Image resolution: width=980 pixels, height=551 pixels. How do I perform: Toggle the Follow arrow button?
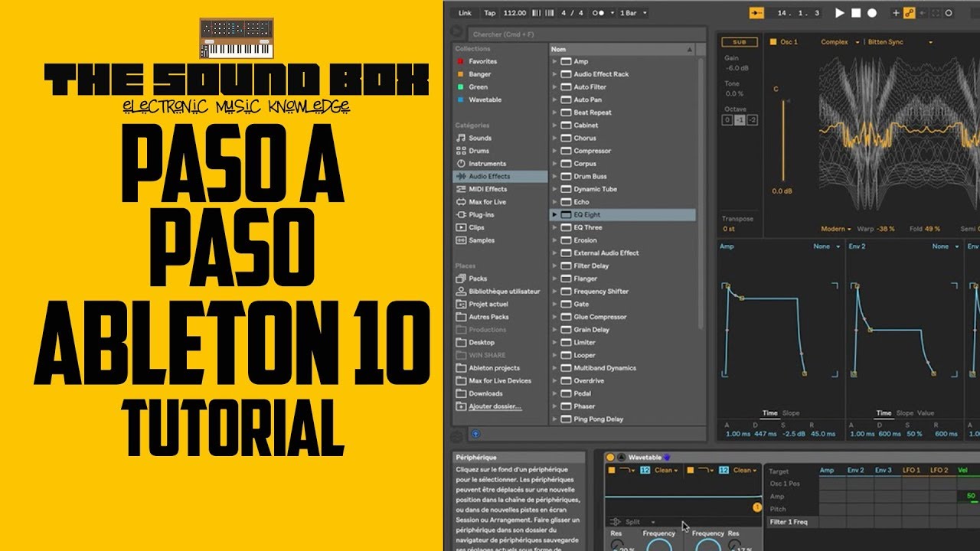757,13
